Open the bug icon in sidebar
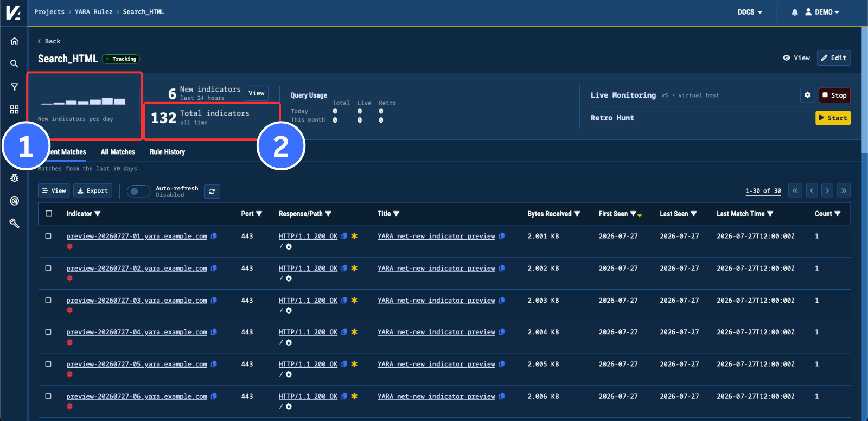The height and width of the screenshot is (421, 868). pyautogui.click(x=14, y=178)
